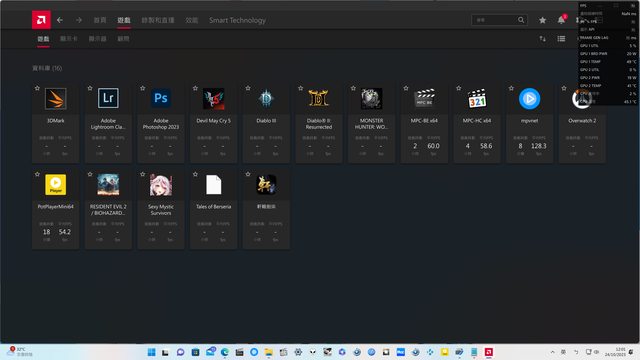Open the MPC-HC x64 tile
Image resolution: width=640 pixels, height=360 pixels.
pos(477,123)
